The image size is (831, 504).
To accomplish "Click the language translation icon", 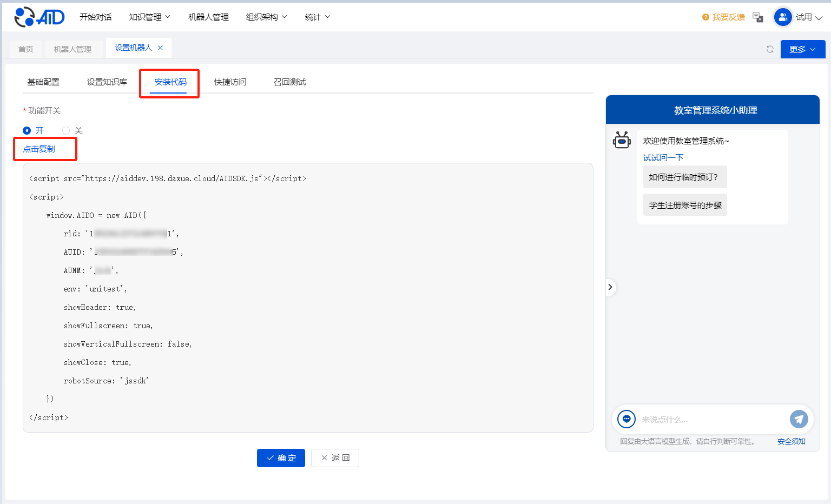I will pos(758,17).
